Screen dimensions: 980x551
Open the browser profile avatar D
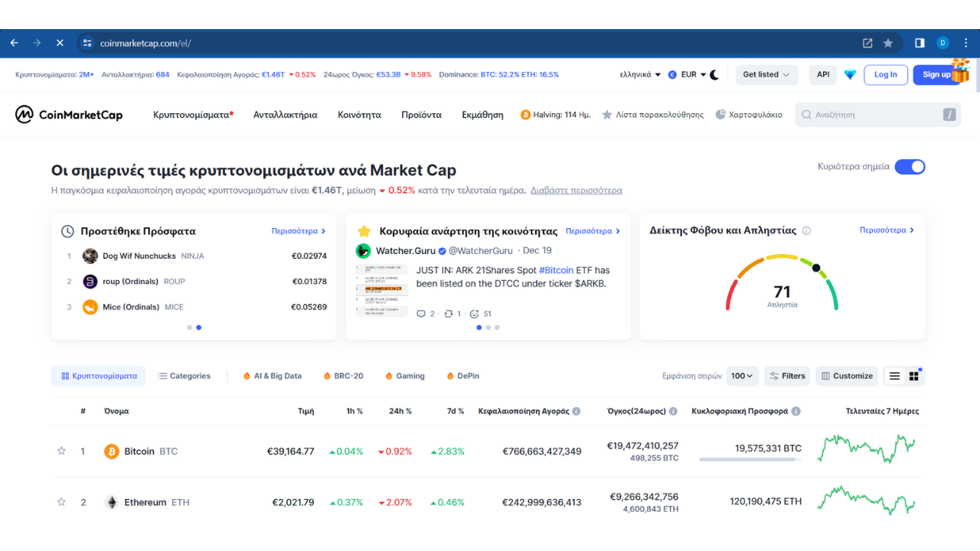click(942, 43)
